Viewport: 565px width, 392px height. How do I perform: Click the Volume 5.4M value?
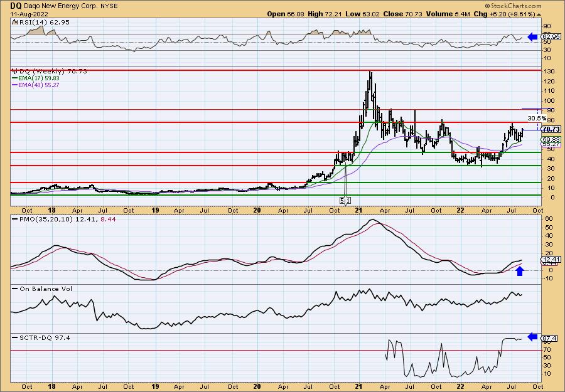[448, 14]
